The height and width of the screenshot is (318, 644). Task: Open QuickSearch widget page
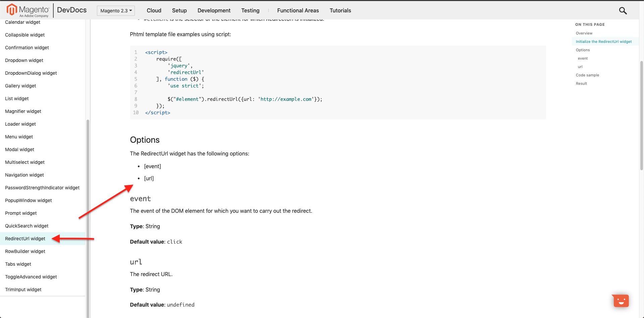pyautogui.click(x=27, y=226)
